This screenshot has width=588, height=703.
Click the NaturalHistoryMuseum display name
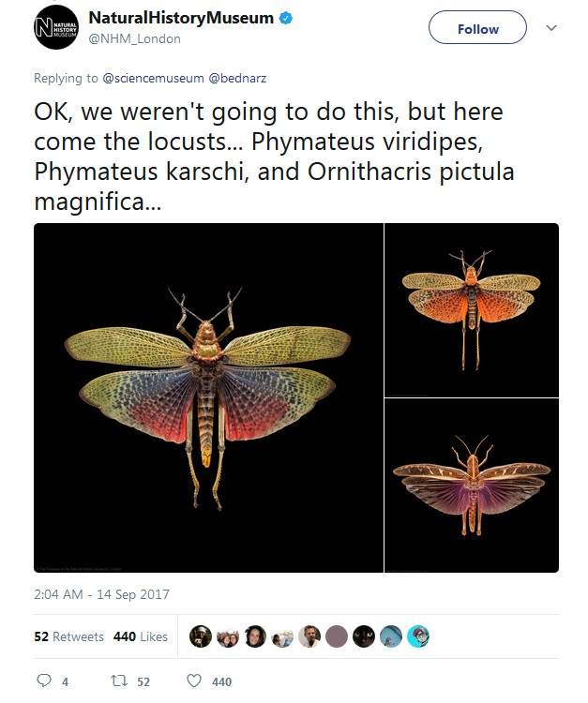click(x=181, y=18)
